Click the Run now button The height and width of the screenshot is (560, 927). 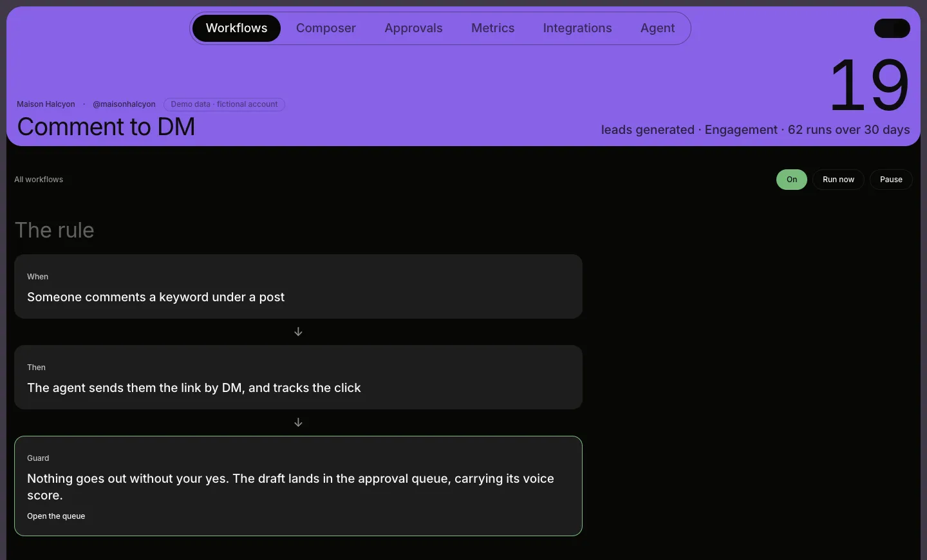point(838,180)
